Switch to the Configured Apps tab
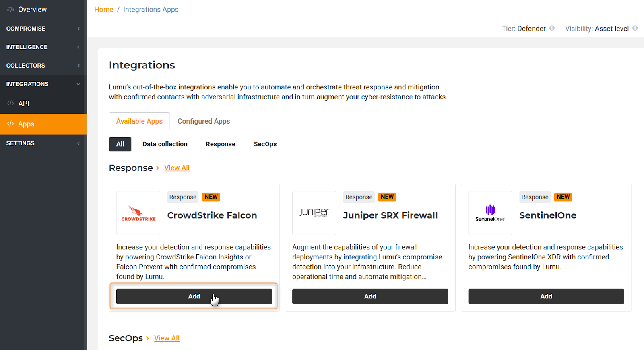This screenshot has height=350, width=644. (x=204, y=121)
